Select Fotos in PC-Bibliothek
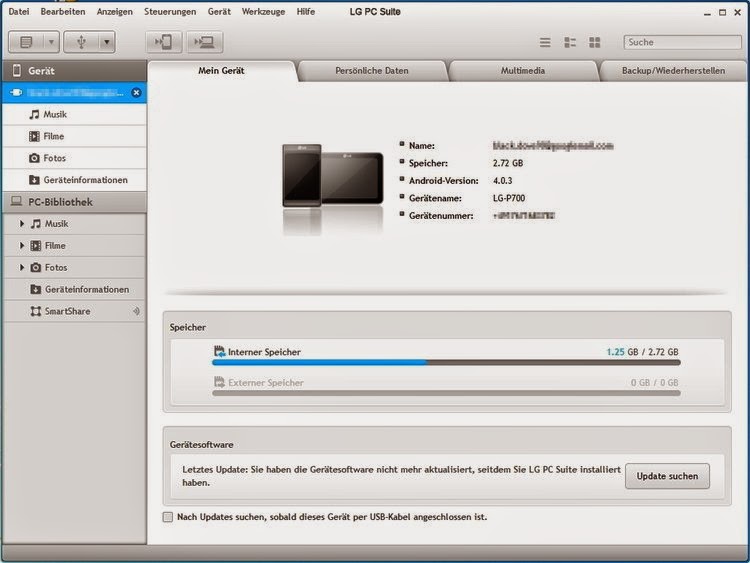750x563 pixels. tap(56, 268)
